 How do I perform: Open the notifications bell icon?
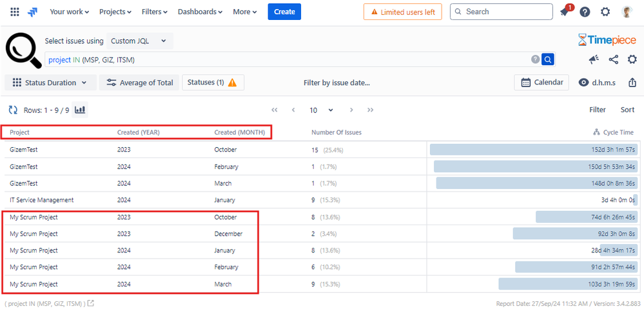[x=564, y=12]
